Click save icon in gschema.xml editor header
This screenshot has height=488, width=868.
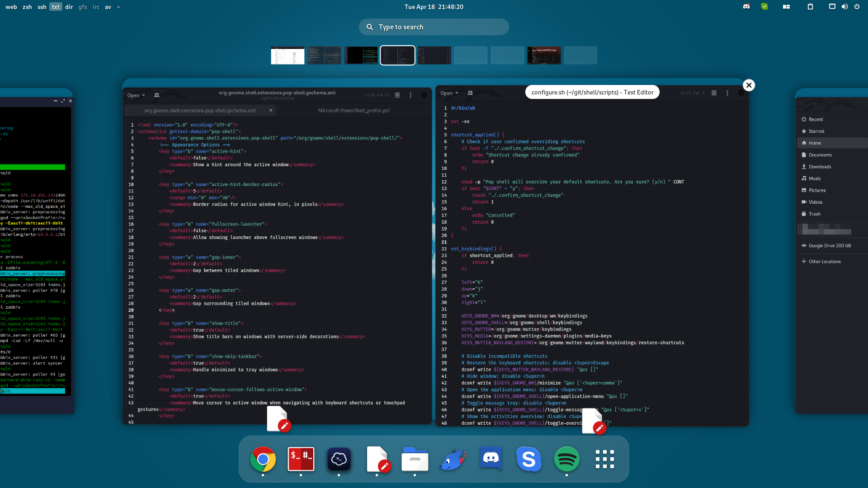(397, 95)
